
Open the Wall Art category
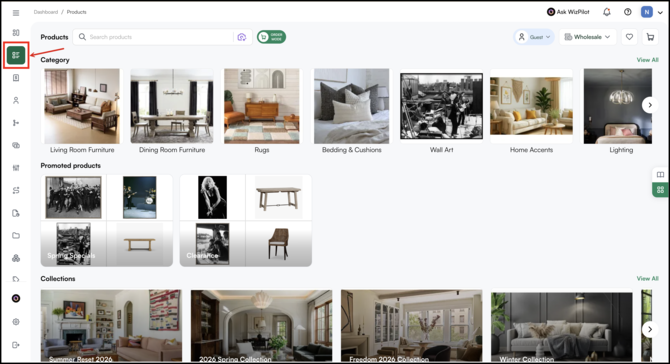click(x=441, y=111)
